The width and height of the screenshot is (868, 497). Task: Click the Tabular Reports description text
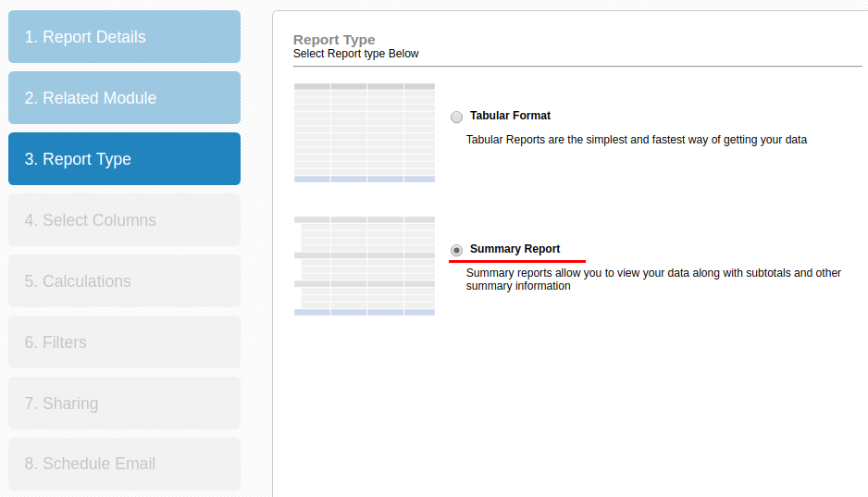point(636,140)
